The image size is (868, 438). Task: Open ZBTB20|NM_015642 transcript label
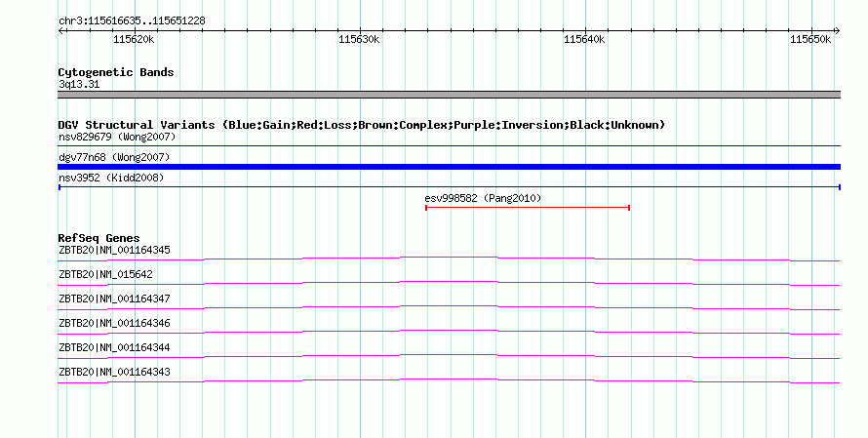pos(105,275)
